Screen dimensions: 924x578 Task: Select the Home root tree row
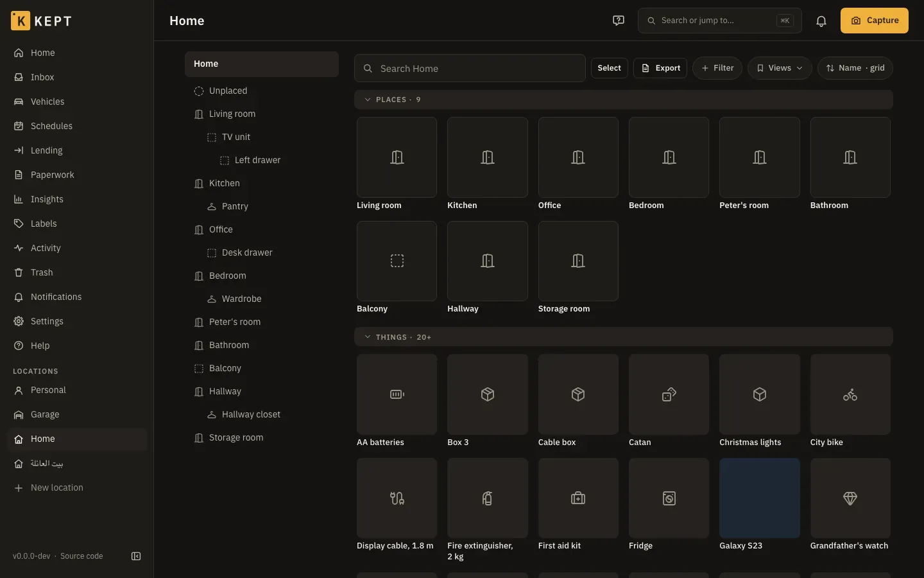[x=262, y=64]
